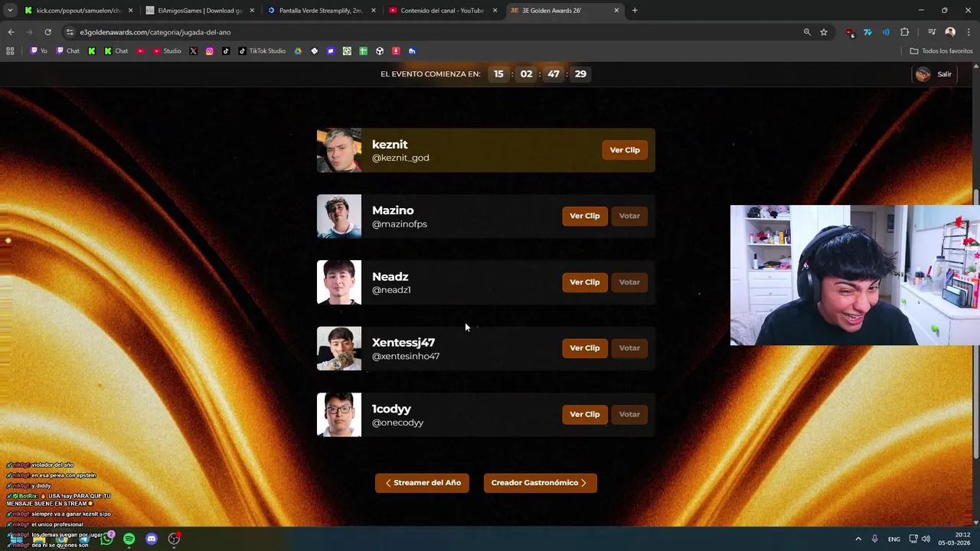Click Mazino's profile photo

point(339,216)
